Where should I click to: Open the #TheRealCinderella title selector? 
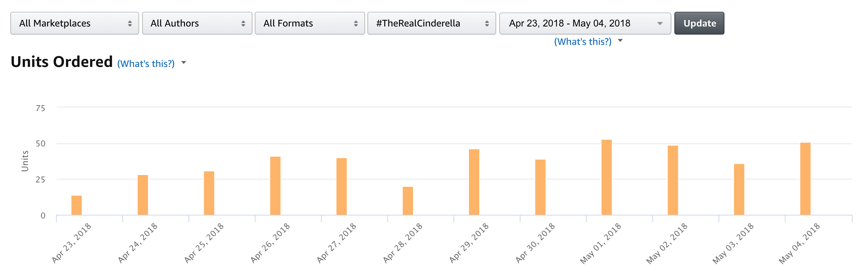[432, 23]
